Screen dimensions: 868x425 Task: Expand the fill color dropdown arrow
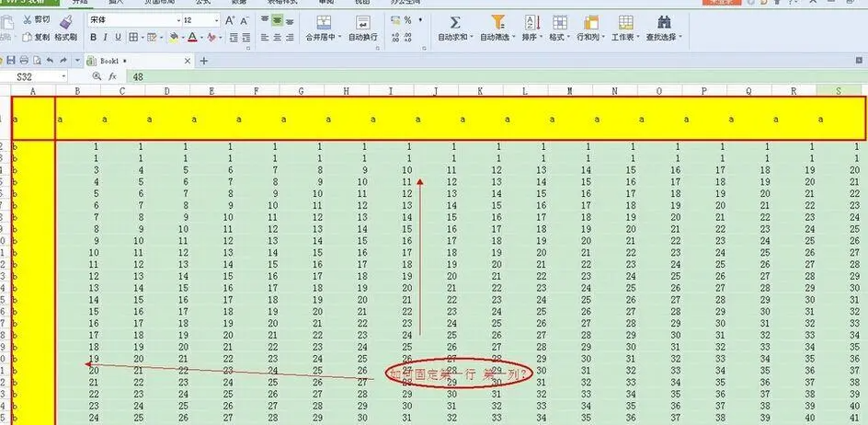click(181, 38)
